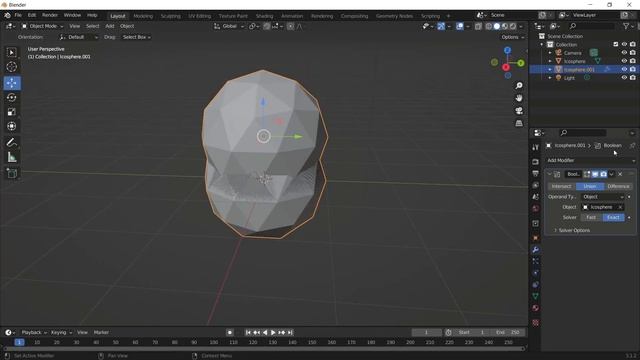Activate the Scale tool
Viewport: 640px width, 360px height.
coord(11,112)
